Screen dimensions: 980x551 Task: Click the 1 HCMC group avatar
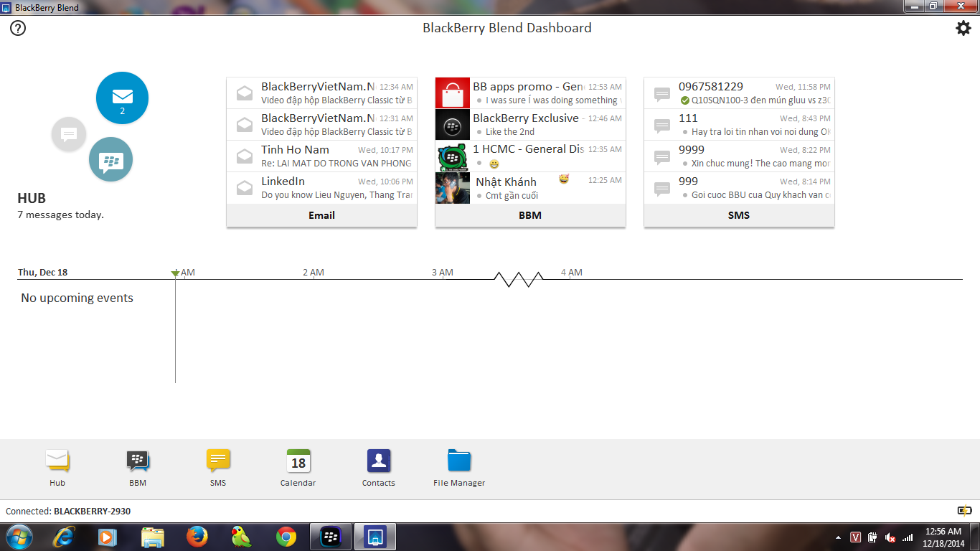(453, 156)
